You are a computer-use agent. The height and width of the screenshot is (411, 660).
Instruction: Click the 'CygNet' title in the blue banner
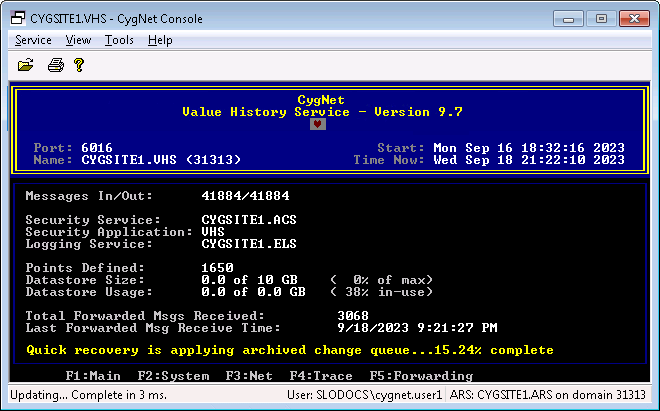[321, 100]
